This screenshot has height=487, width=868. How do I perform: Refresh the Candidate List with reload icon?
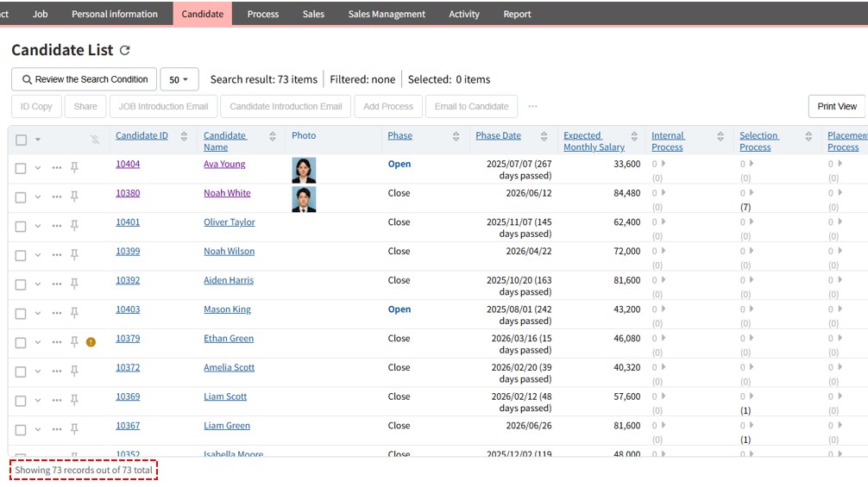(125, 51)
